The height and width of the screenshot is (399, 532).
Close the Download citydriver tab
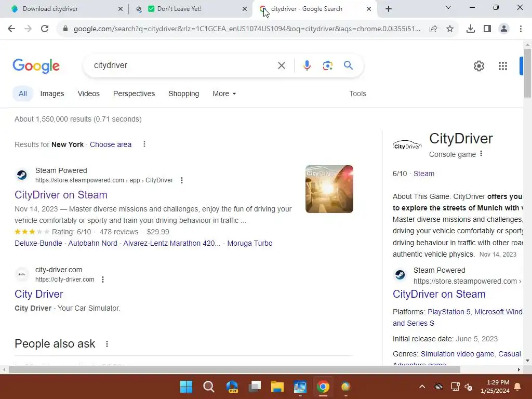tap(121, 9)
